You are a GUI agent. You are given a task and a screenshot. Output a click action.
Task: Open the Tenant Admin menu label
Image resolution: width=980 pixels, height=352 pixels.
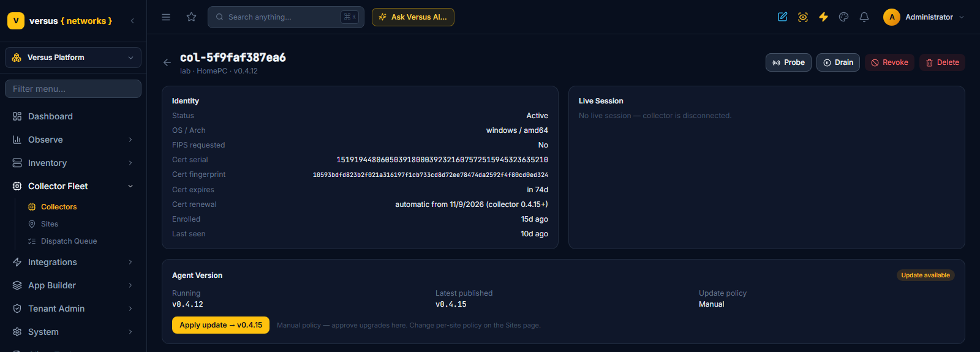click(x=56, y=309)
